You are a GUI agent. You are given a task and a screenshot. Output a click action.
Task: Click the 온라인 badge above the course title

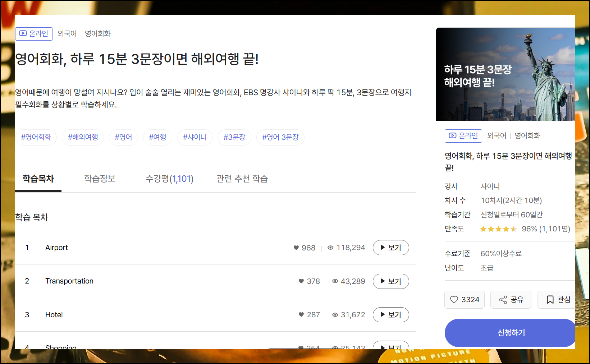pos(34,34)
